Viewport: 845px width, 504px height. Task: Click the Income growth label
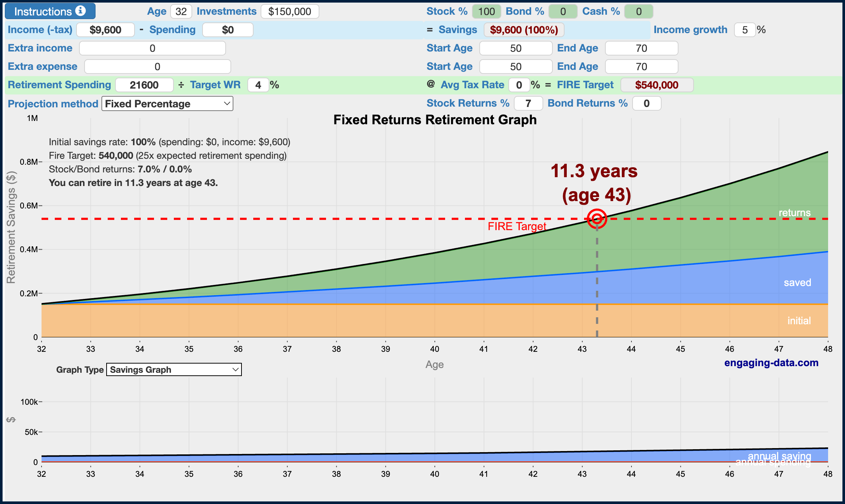click(x=690, y=30)
